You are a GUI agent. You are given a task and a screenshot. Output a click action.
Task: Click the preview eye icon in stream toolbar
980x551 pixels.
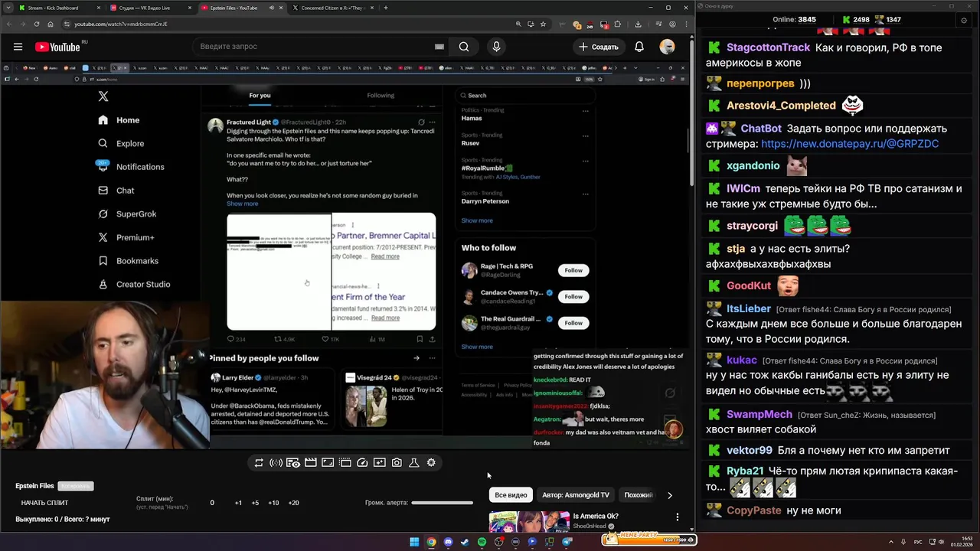[x=293, y=463]
